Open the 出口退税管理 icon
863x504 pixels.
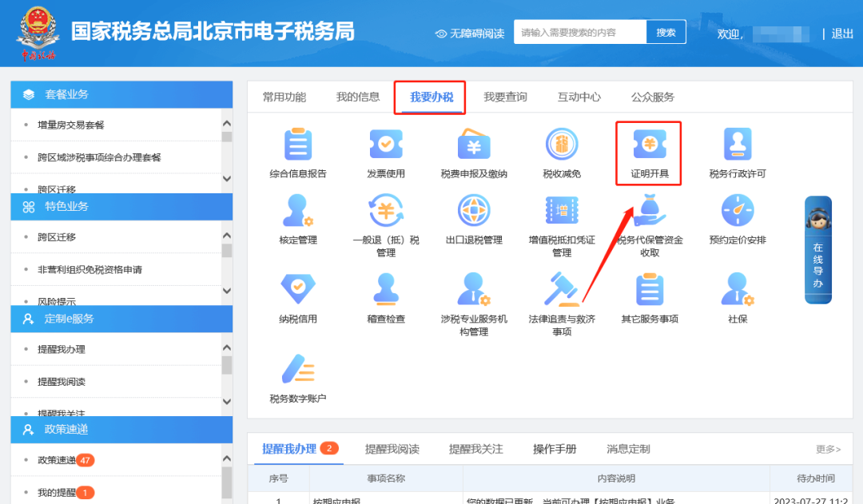point(474,211)
